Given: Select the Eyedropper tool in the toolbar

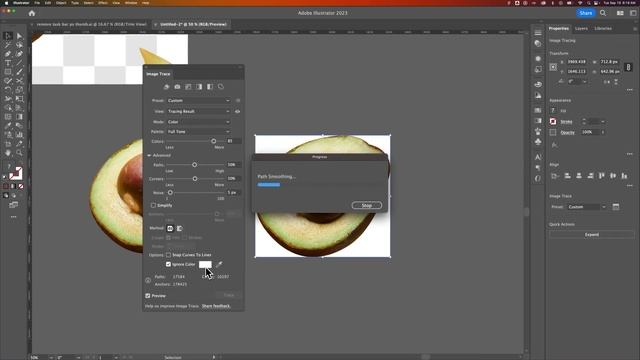Looking at the screenshot, I should 8,126.
